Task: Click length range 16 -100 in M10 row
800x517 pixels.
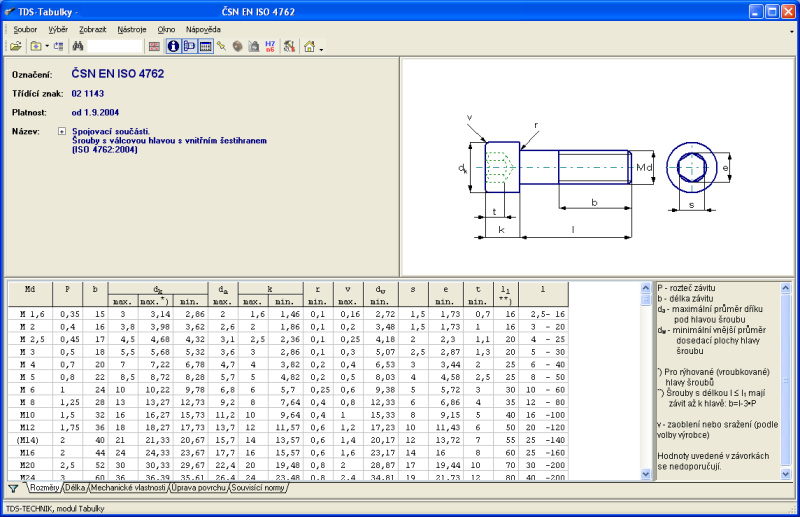Action: (545, 415)
